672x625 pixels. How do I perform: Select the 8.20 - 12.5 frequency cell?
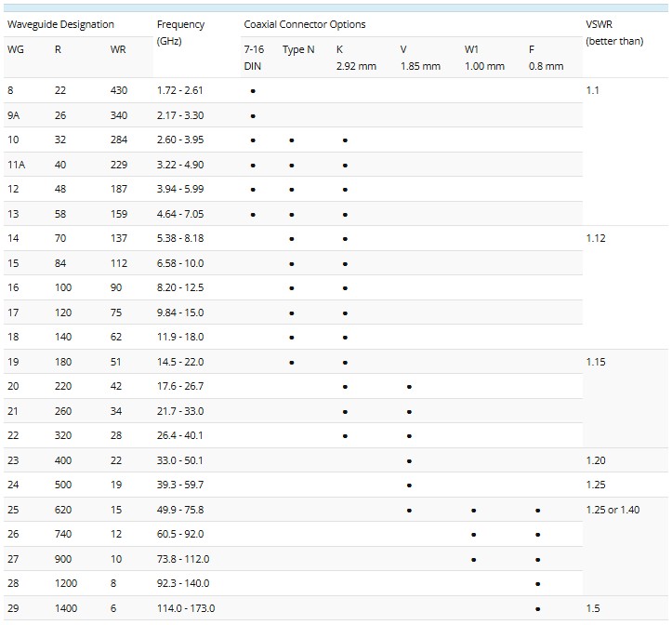pyautogui.click(x=180, y=288)
